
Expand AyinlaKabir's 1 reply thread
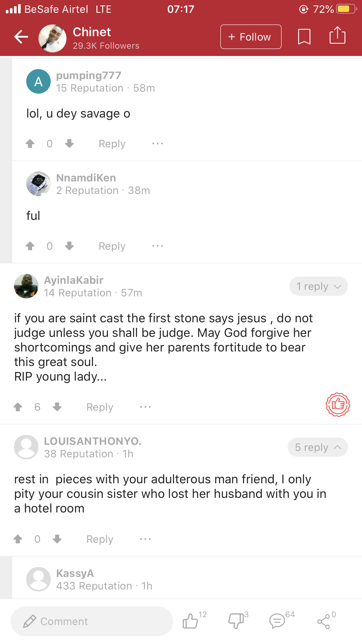pos(318,286)
